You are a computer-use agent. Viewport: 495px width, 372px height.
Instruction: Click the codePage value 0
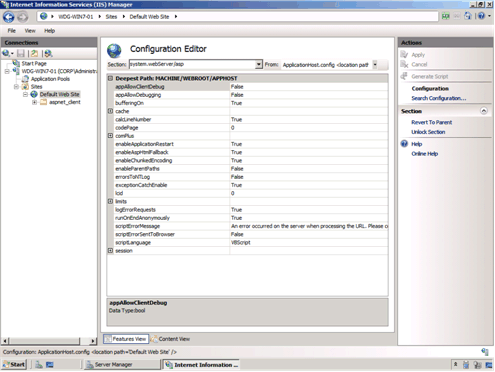tap(233, 128)
